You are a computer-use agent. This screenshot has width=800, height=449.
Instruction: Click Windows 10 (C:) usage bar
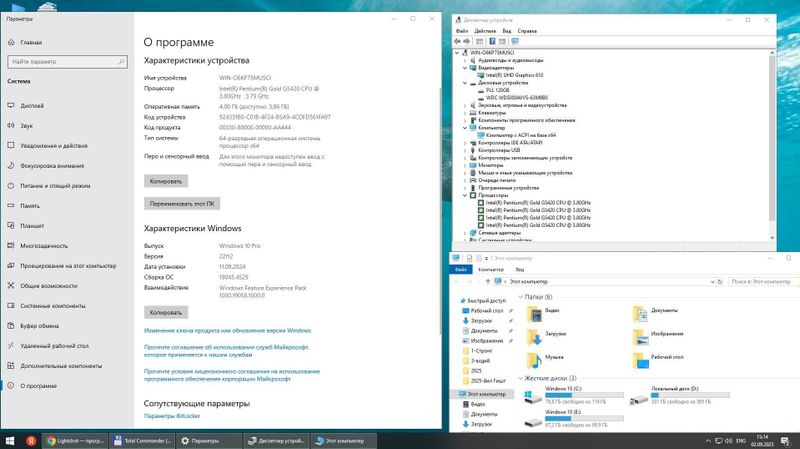coord(584,395)
